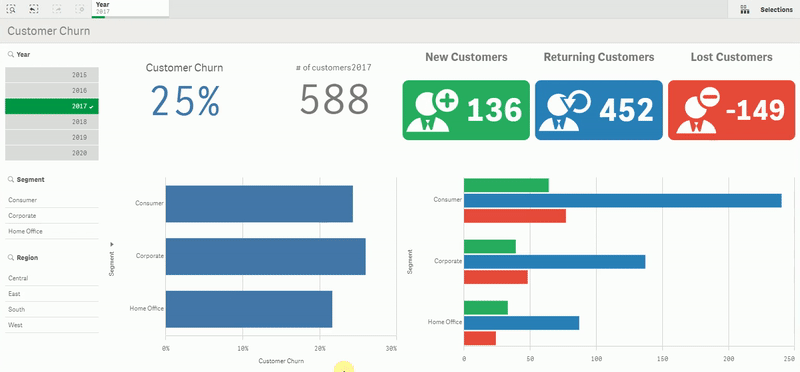The width and height of the screenshot is (800, 372).
Task: Step forward in selections
Action: (57, 9)
